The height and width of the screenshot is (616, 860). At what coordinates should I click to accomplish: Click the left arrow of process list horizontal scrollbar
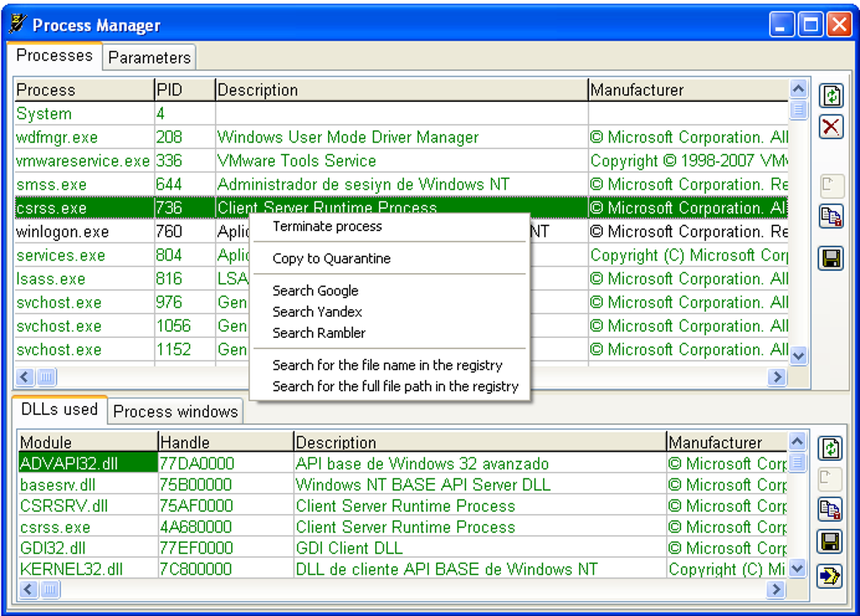[24, 377]
